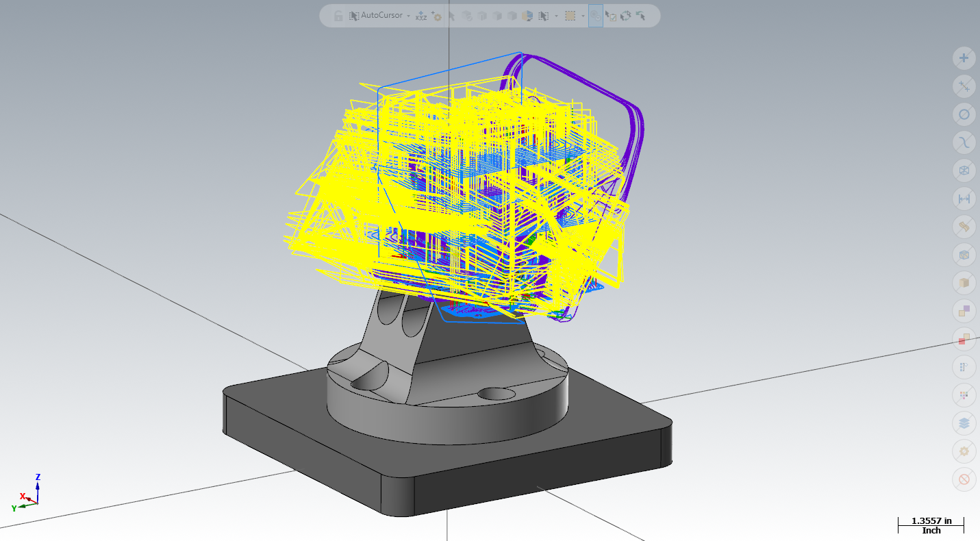Click the stacked levels quick mask
The width and height of the screenshot is (980, 541).
pos(964,423)
